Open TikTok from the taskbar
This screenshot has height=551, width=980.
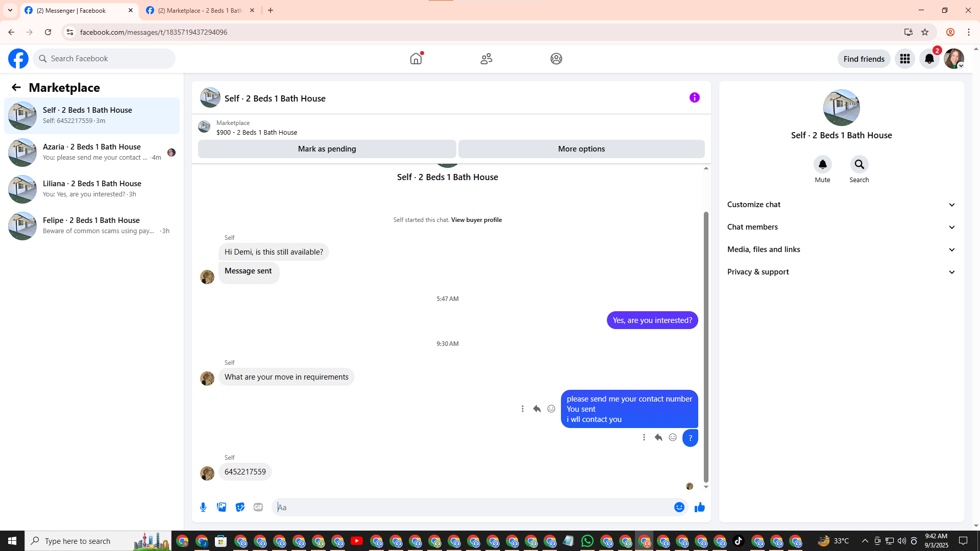tap(739, 541)
